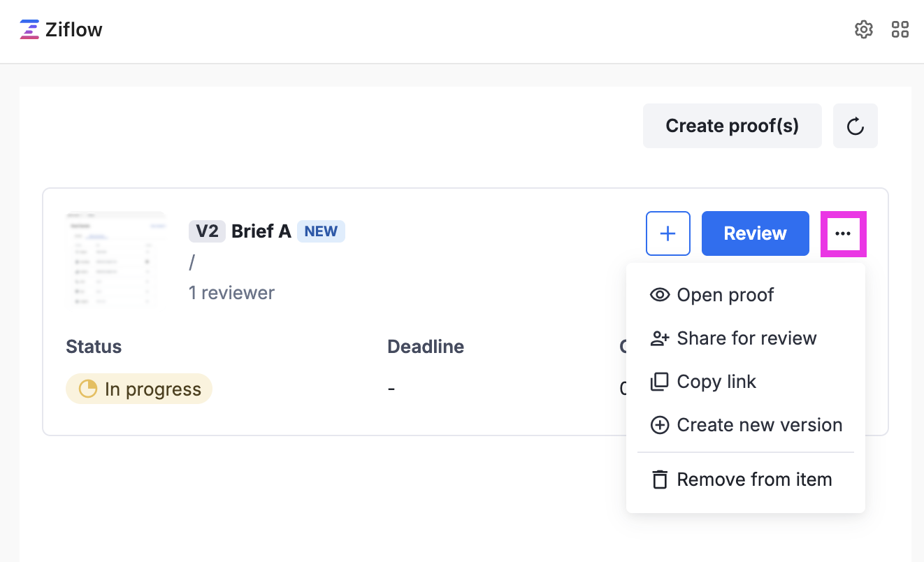Click the Brief A proof title
The height and width of the screenshot is (562, 924).
tap(261, 231)
